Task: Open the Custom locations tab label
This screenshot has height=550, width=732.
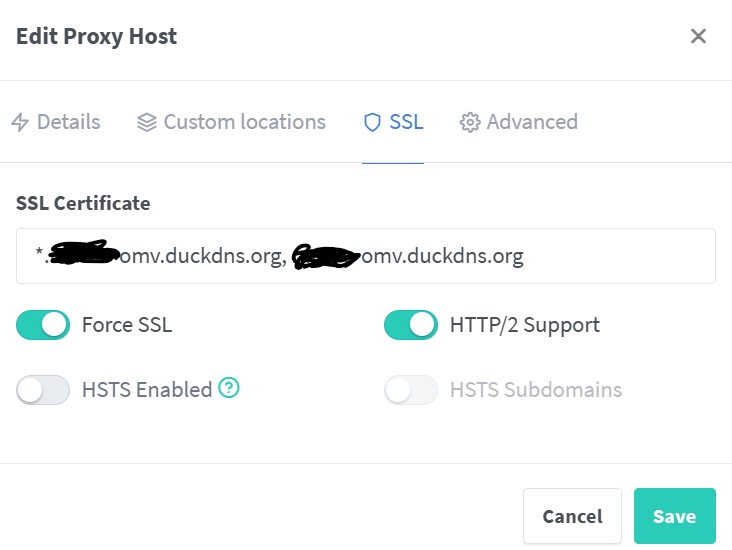Action: (x=244, y=122)
